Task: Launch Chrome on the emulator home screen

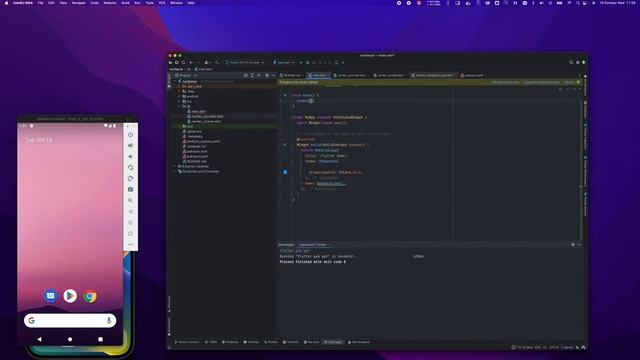Action: (90, 296)
